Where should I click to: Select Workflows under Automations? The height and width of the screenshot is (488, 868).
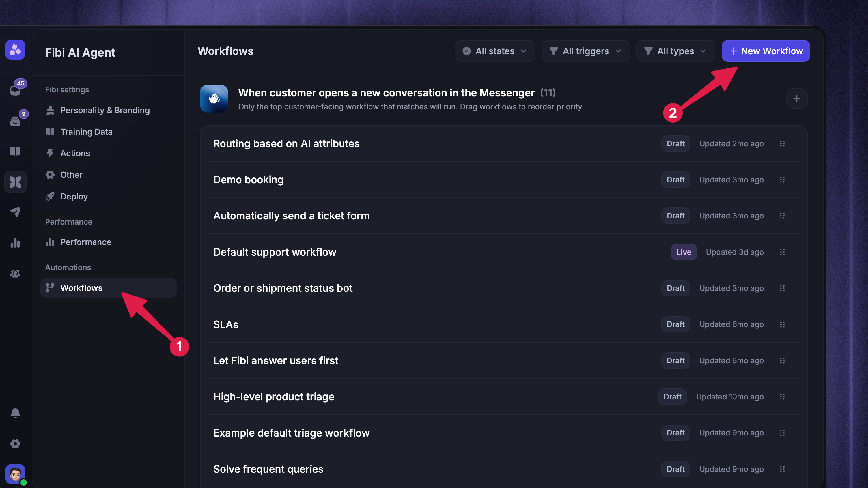tap(108, 288)
